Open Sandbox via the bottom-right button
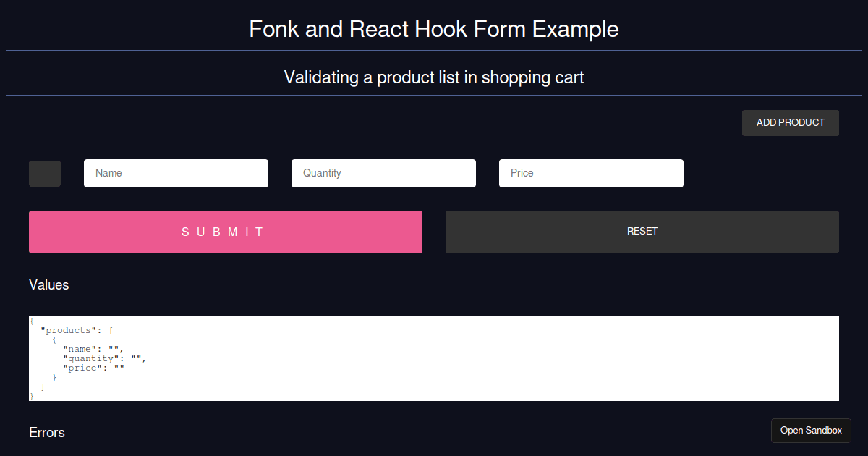The height and width of the screenshot is (456, 868). (x=811, y=431)
